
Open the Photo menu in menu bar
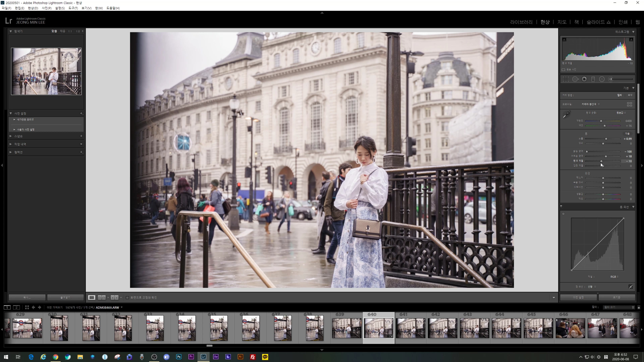[46, 8]
